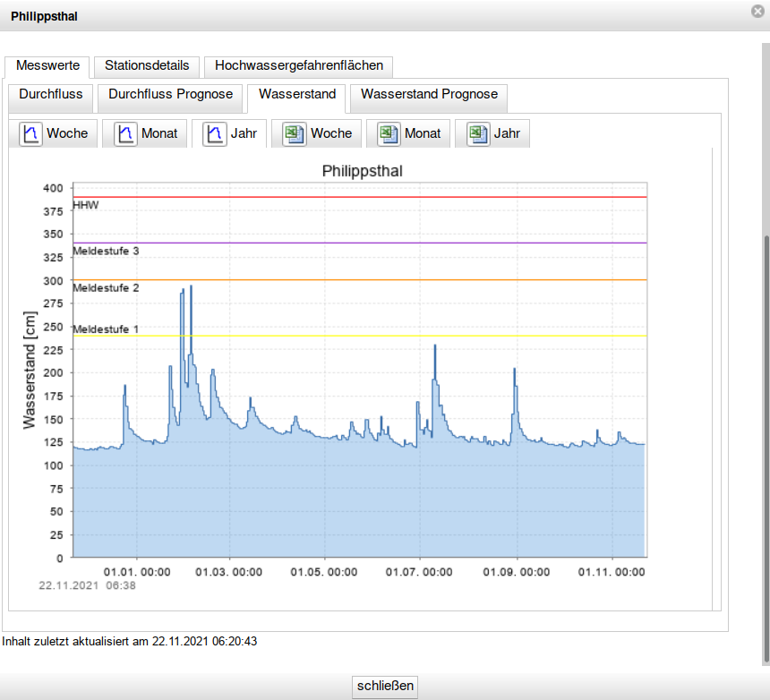Image resolution: width=770 pixels, height=700 pixels.
Task: Open the Stationsdetails tab
Action: pyautogui.click(x=147, y=65)
